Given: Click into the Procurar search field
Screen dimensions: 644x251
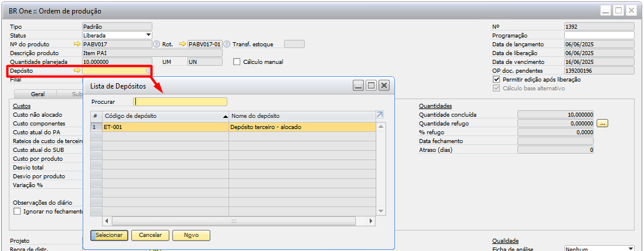Looking at the screenshot, I should (x=180, y=101).
